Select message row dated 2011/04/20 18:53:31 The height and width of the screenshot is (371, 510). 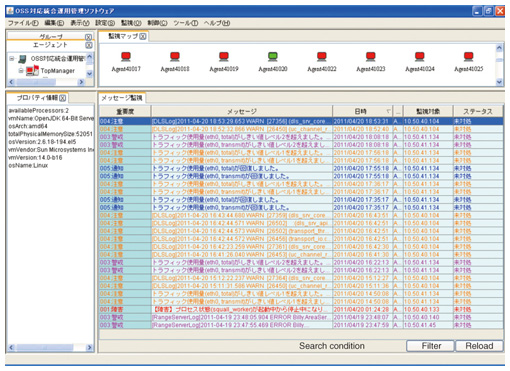click(301, 121)
